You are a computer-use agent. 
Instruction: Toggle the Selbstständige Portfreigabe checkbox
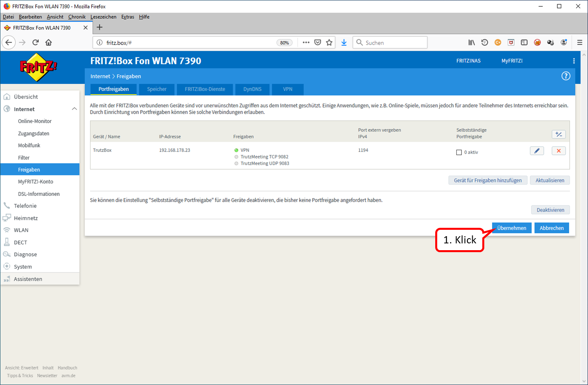(459, 152)
